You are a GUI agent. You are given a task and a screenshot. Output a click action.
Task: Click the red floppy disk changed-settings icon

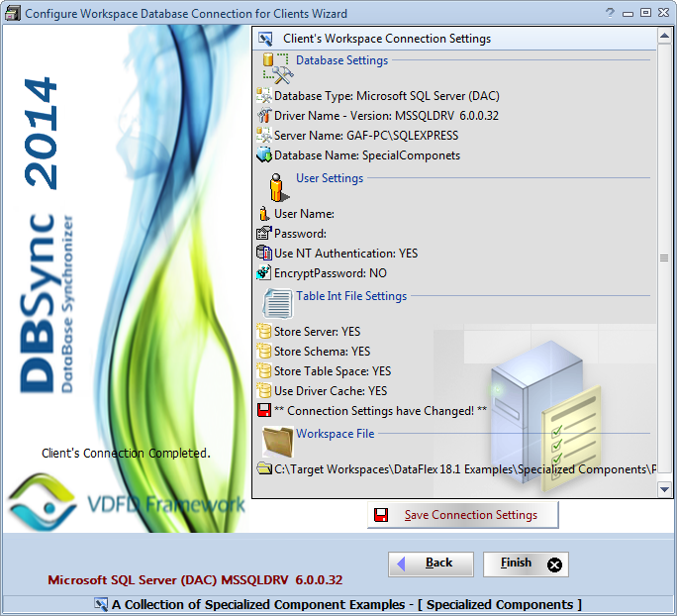click(263, 410)
